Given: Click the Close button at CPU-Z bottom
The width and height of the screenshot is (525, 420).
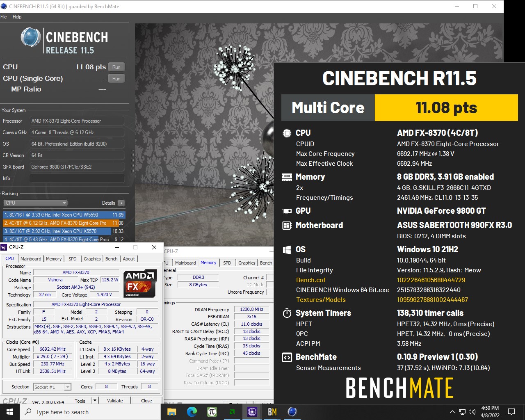Looking at the screenshot, I should tap(146, 401).
